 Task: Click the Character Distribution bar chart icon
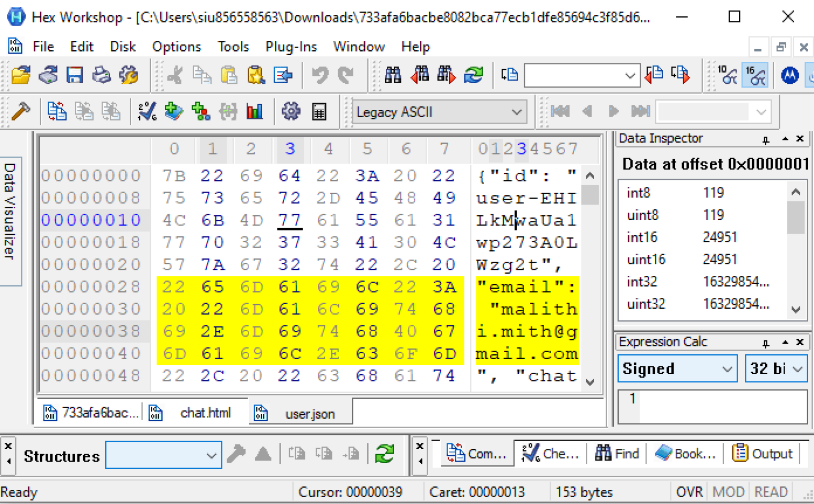coord(254,111)
